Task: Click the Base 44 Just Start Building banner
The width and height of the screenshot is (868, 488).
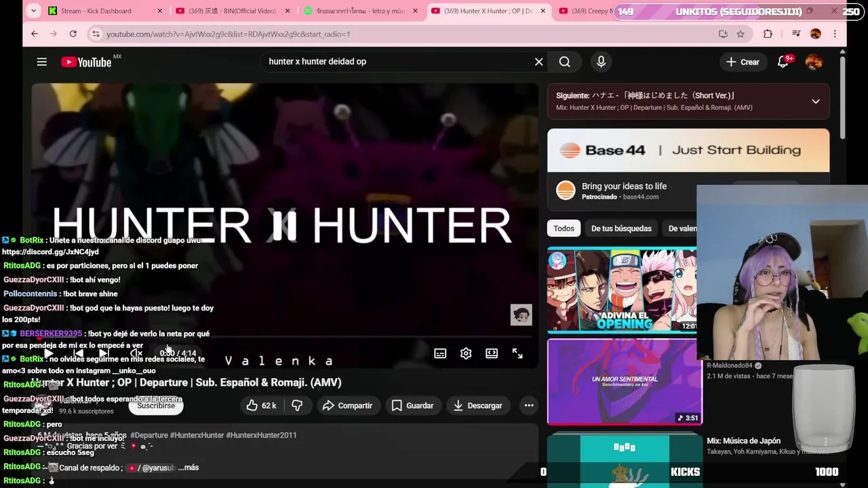Action: click(x=688, y=150)
